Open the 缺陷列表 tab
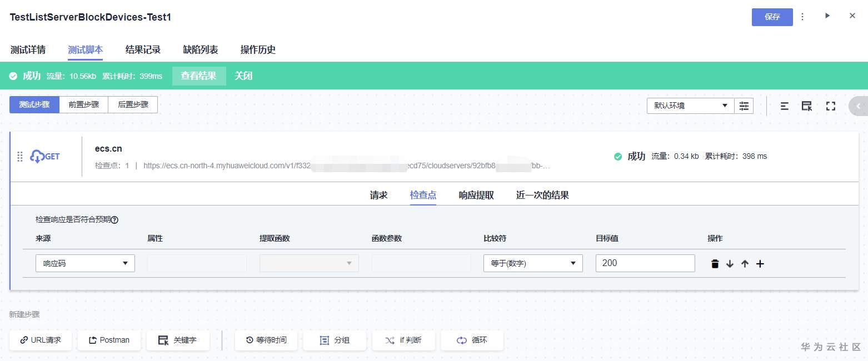 point(201,49)
